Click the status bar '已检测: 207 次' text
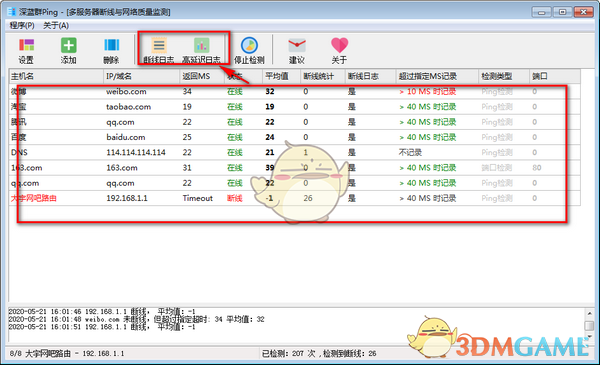 coord(289,354)
